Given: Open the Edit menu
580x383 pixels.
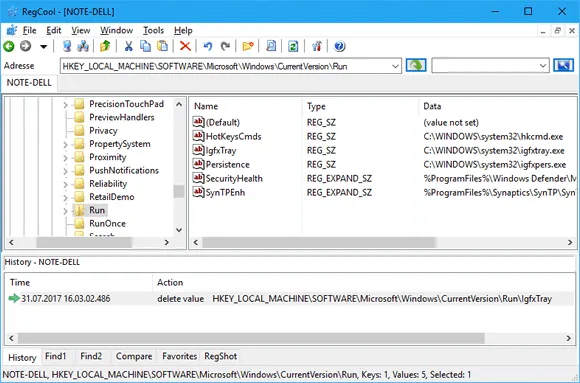Looking at the screenshot, I should pos(54,30).
